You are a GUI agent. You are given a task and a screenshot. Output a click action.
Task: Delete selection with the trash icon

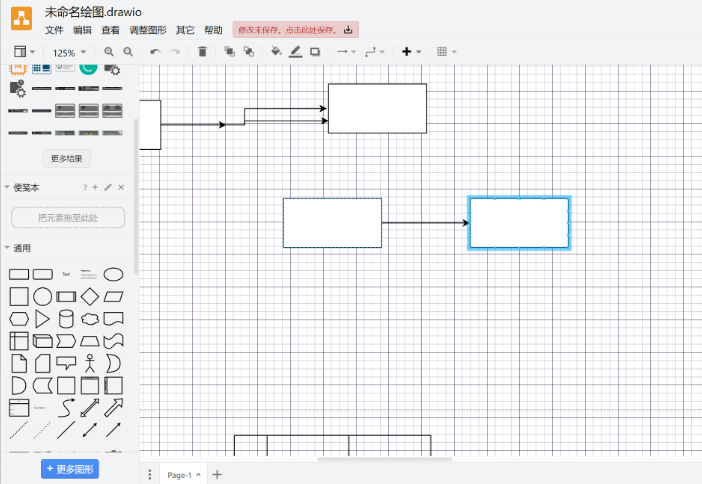(202, 52)
